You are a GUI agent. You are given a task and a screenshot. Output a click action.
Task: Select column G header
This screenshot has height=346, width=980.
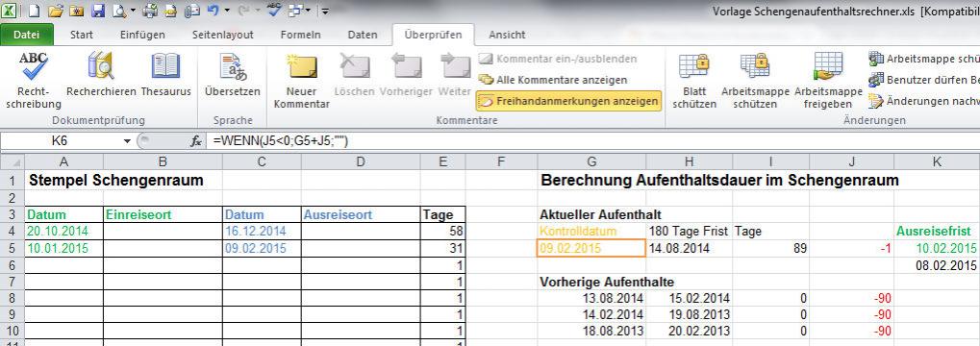[591, 161]
